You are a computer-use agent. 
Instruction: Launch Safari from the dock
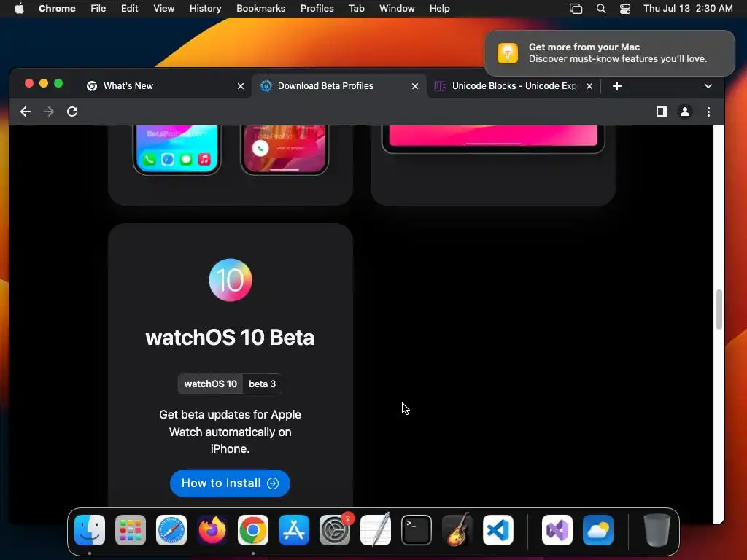171,530
